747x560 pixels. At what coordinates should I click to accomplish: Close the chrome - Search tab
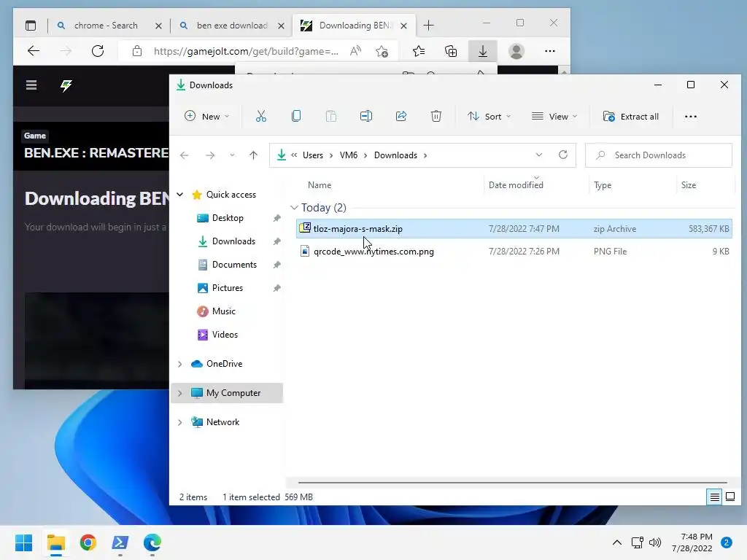pos(158,26)
